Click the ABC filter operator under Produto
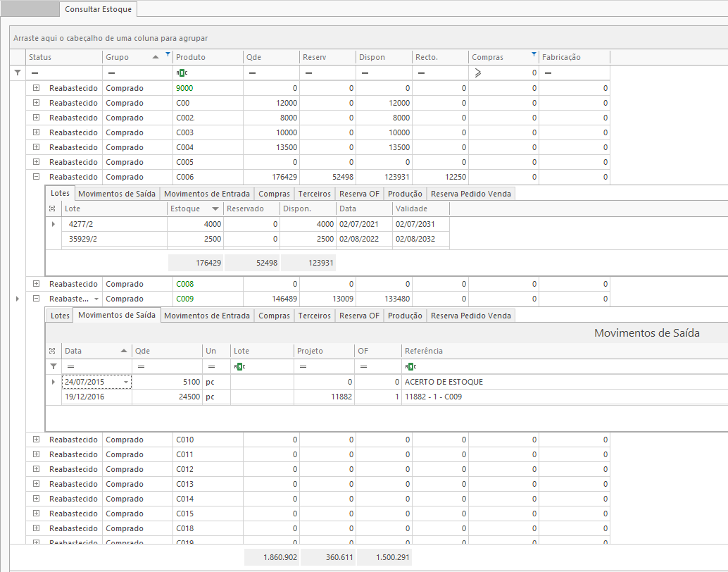 point(182,73)
